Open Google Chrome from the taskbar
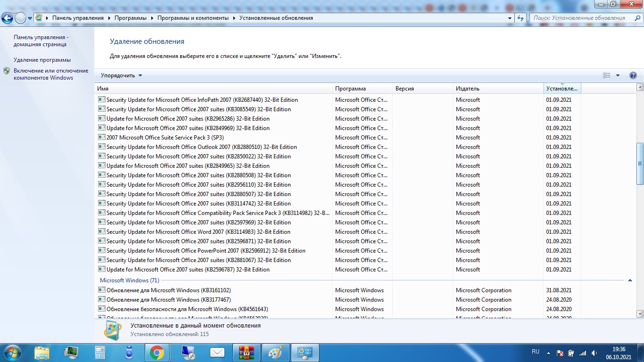The height and width of the screenshot is (362, 644). coord(157,353)
